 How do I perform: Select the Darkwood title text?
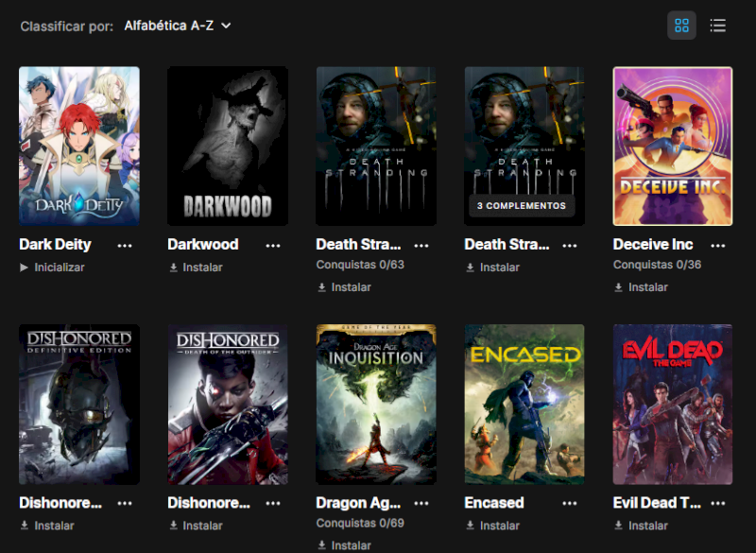point(203,245)
